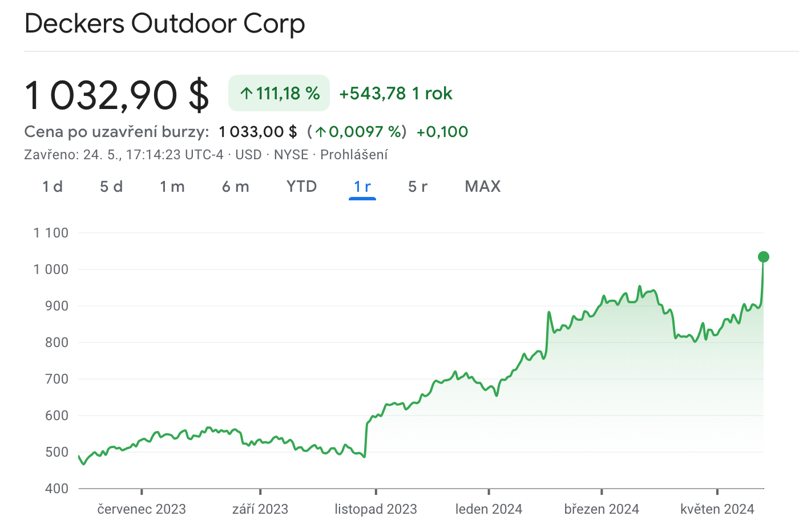The width and height of the screenshot is (799, 532).
Task: Switch chart to 5 r range
Action: 418,187
